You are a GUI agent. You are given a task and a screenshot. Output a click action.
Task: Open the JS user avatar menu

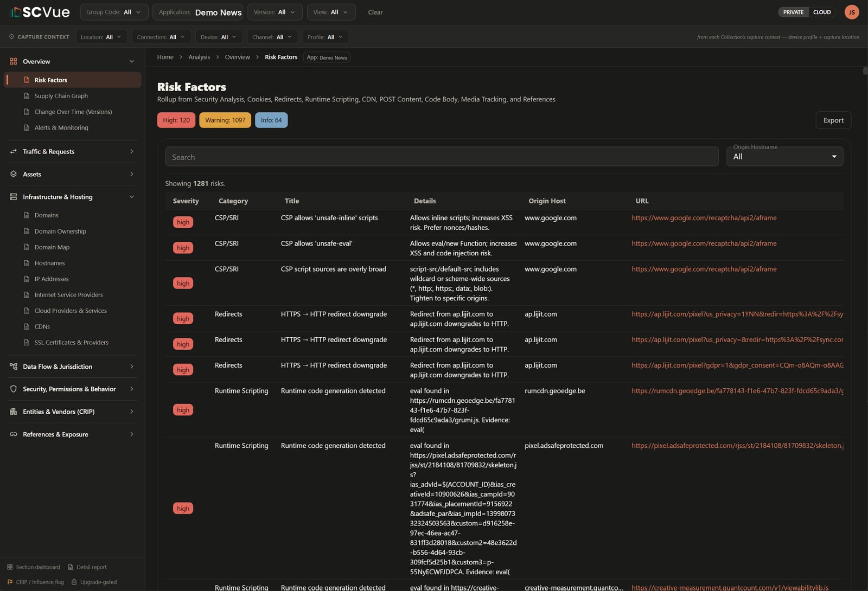pyautogui.click(x=852, y=12)
